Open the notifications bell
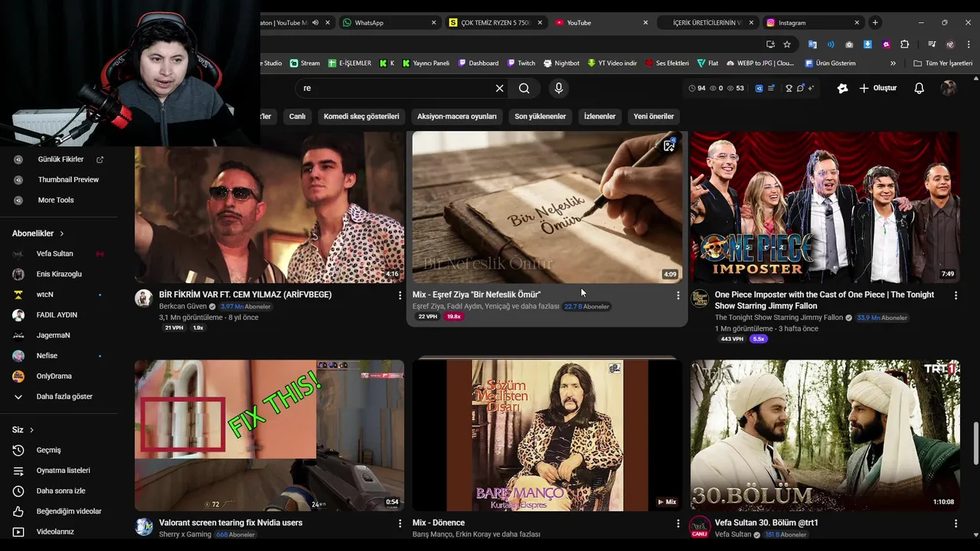The image size is (980, 551). 919,88
